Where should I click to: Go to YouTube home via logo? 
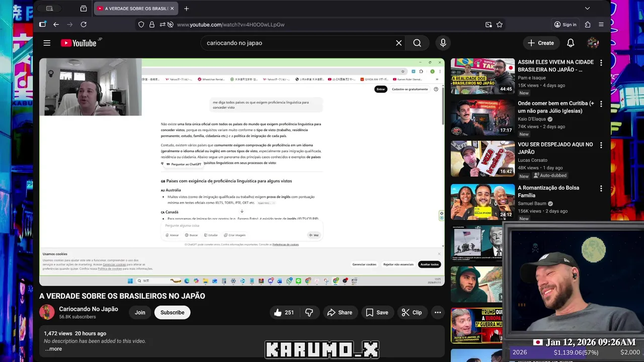tap(78, 43)
